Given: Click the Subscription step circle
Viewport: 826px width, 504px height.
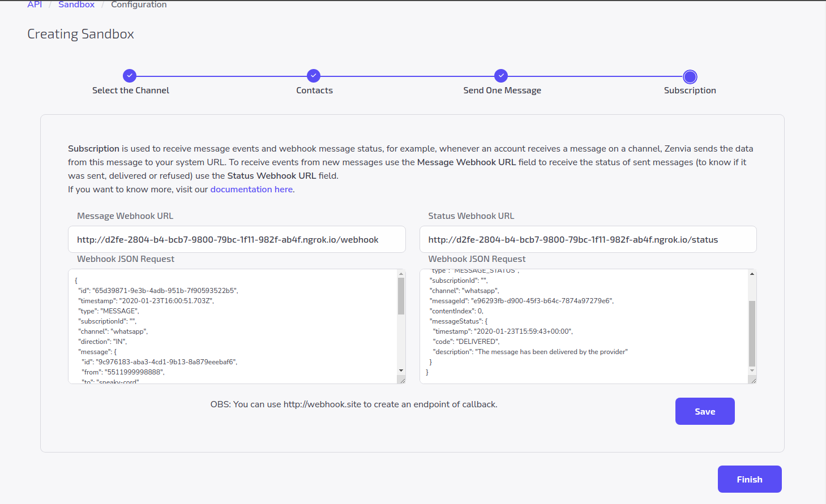Looking at the screenshot, I should [690, 76].
